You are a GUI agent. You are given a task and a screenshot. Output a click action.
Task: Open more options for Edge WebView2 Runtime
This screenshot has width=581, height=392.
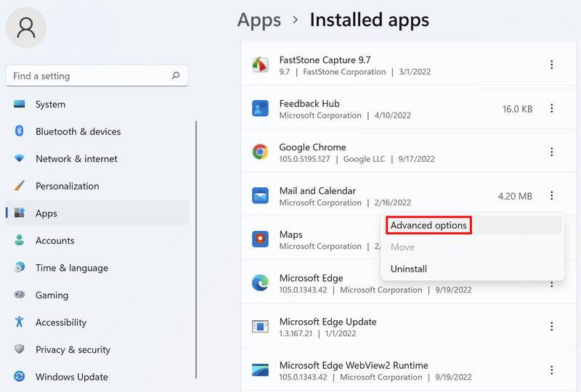(x=552, y=369)
